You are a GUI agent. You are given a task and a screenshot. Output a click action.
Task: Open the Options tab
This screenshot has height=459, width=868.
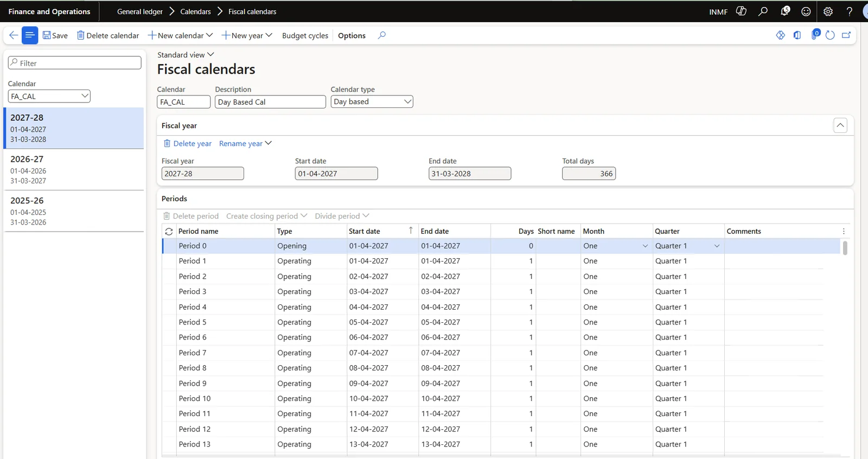click(352, 35)
